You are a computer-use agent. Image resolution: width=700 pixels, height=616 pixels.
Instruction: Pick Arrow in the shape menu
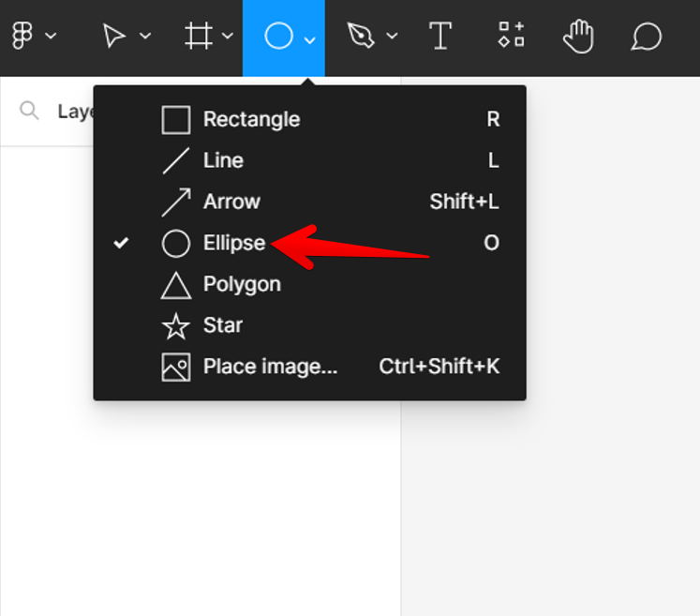pyautogui.click(x=231, y=202)
